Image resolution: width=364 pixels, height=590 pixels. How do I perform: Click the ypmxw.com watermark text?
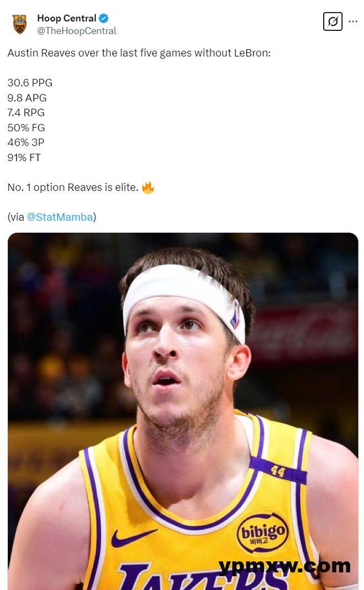point(284,566)
